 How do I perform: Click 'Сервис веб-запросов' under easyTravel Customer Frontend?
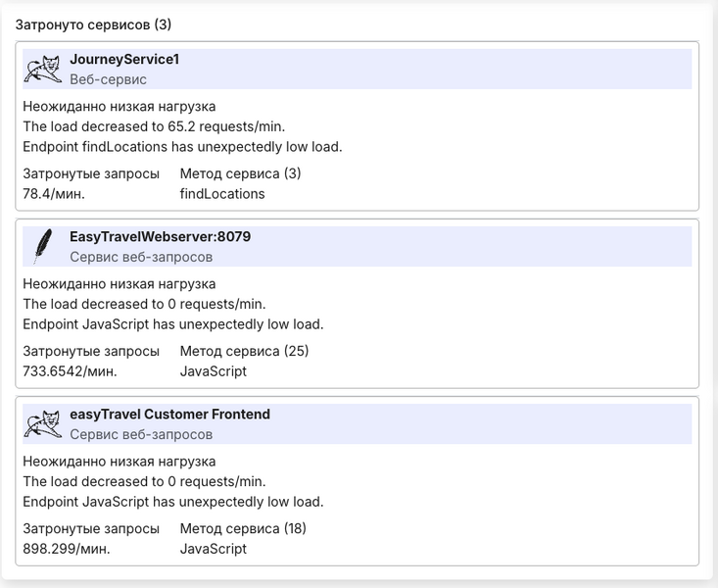[141, 434]
